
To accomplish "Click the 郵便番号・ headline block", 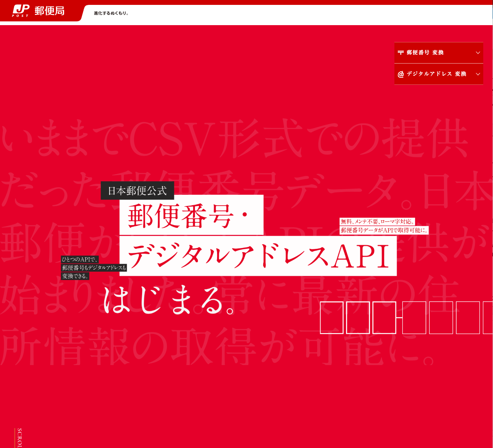I will (x=191, y=215).
